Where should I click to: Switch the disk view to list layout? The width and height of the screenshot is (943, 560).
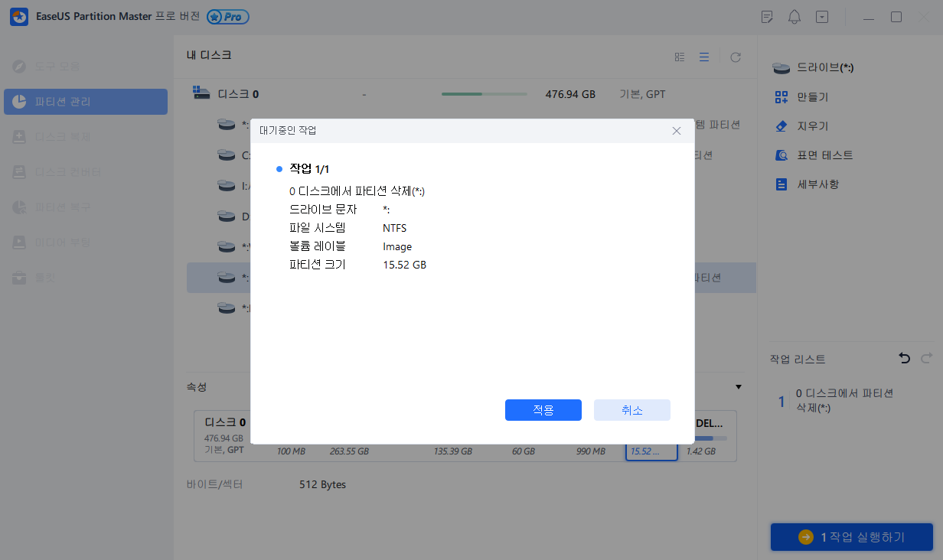704,56
